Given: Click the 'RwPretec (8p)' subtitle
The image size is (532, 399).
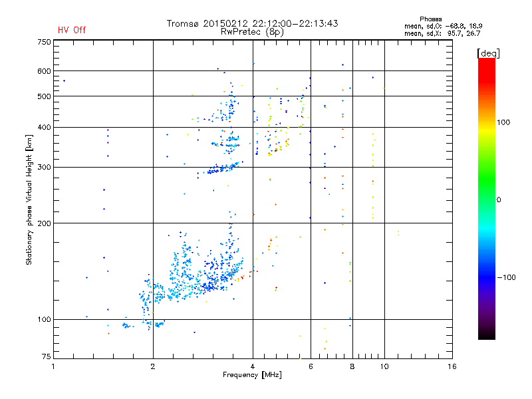Looking at the screenshot, I should point(252,32).
